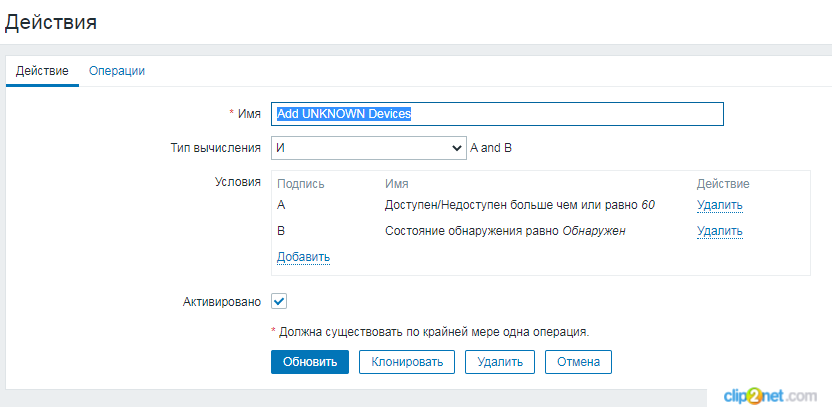The width and height of the screenshot is (832, 407).
Task: Click Удалить link for condition B
Action: [x=719, y=232]
